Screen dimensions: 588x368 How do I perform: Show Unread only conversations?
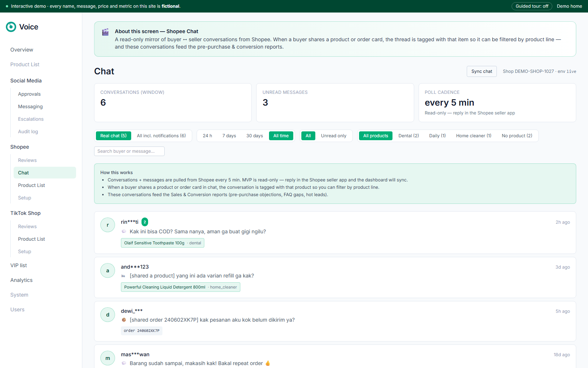click(334, 136)
